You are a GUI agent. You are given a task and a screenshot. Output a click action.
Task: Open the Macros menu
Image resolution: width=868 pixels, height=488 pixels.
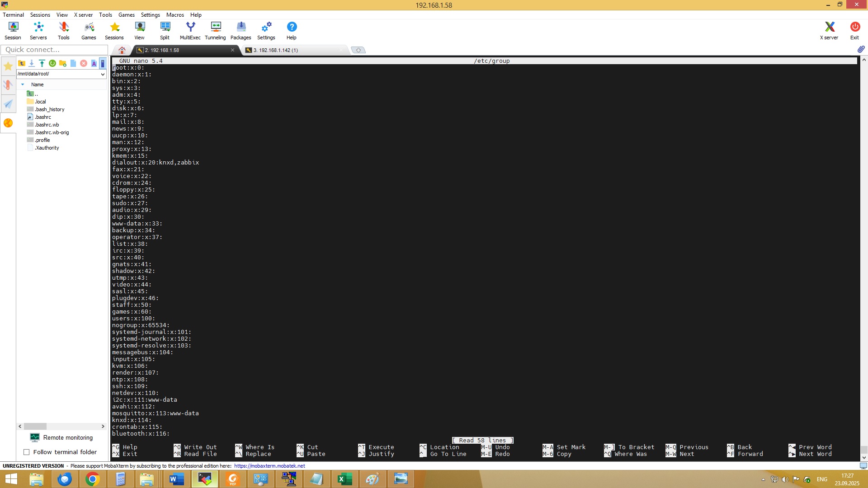(175, 15)
